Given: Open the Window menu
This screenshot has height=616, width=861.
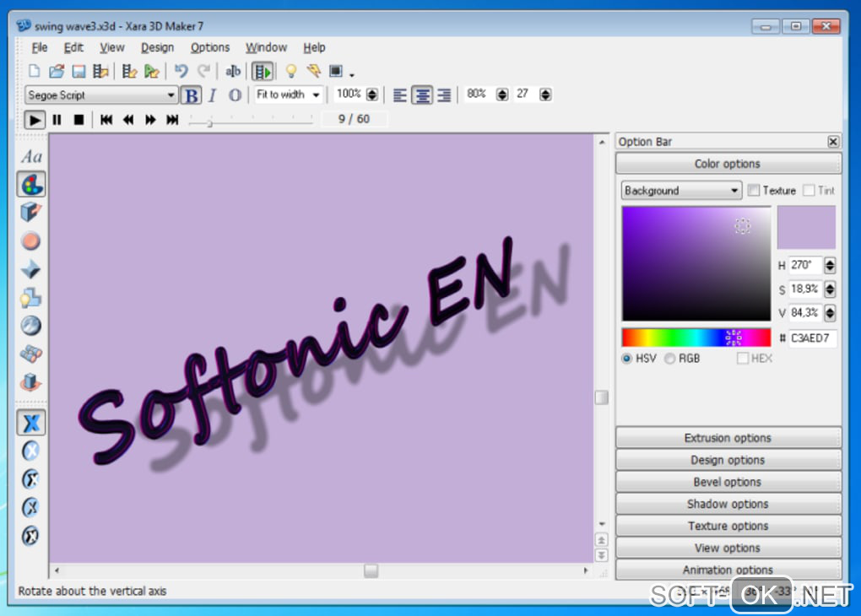Looking at the screenshot, I should click(x=266, y=48).
